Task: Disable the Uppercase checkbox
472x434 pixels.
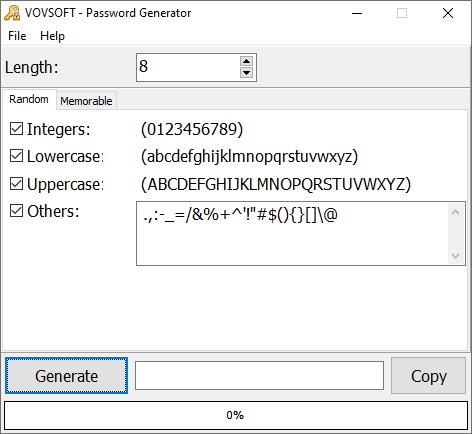Action: pos(16,184)
